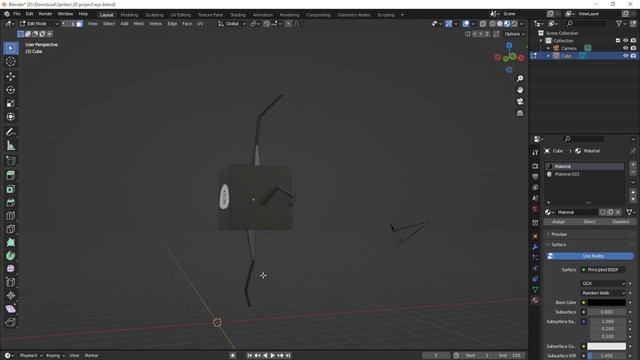Enable face select mode
Viewport: 640px width, 360px height.
pyautogui.click(x=79, y=24)
